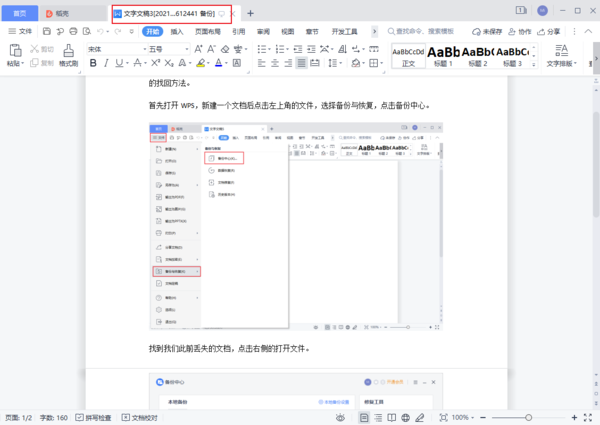Click the zoom slider handle

(528, 418)
